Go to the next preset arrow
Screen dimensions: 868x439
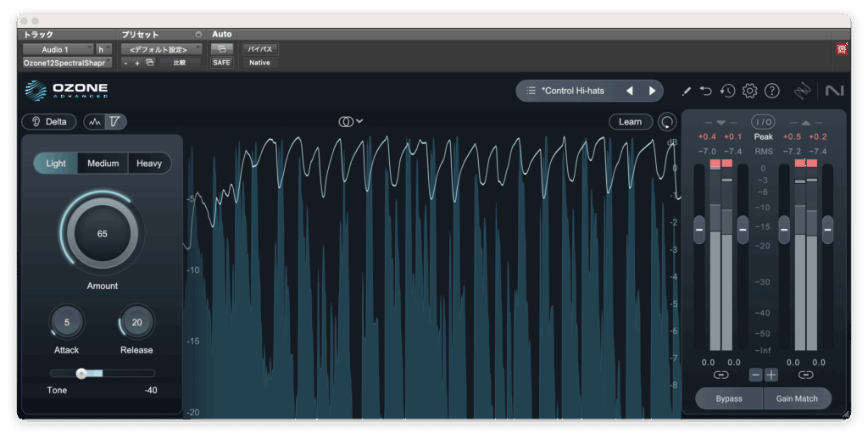click(x=652, y=91)
